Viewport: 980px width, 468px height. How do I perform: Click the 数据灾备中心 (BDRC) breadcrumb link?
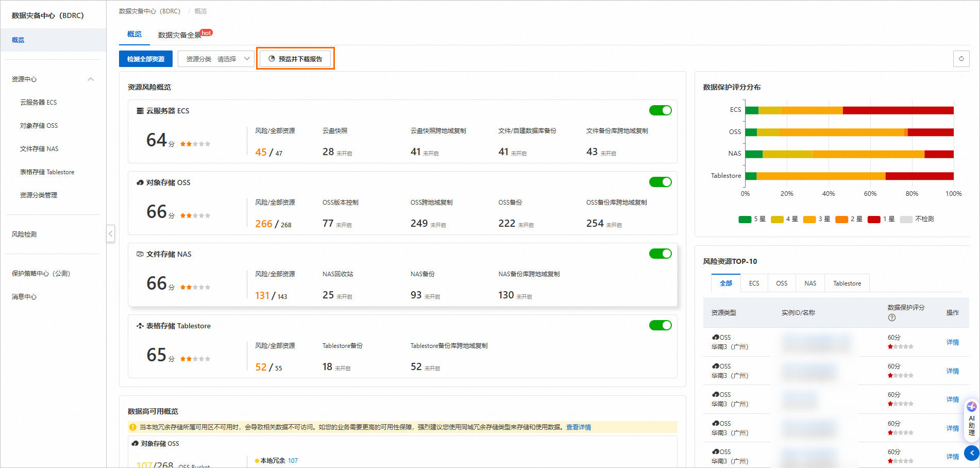[149, 11]
